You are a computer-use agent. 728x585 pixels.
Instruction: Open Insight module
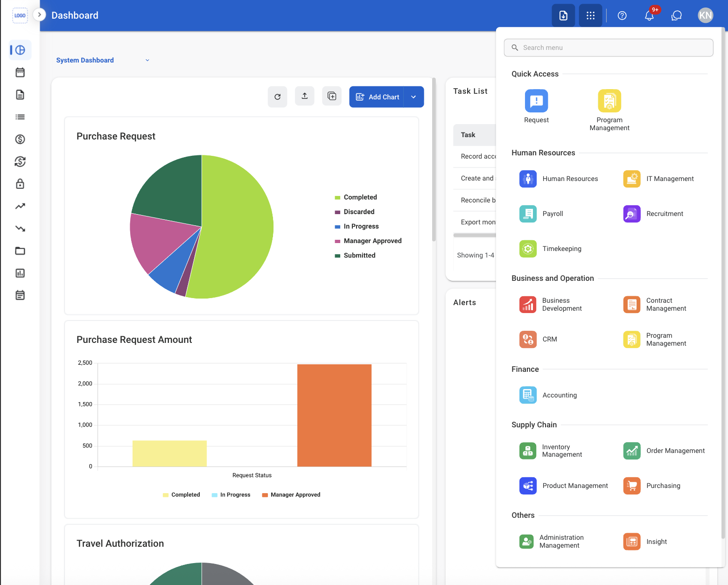click(645, 542)
